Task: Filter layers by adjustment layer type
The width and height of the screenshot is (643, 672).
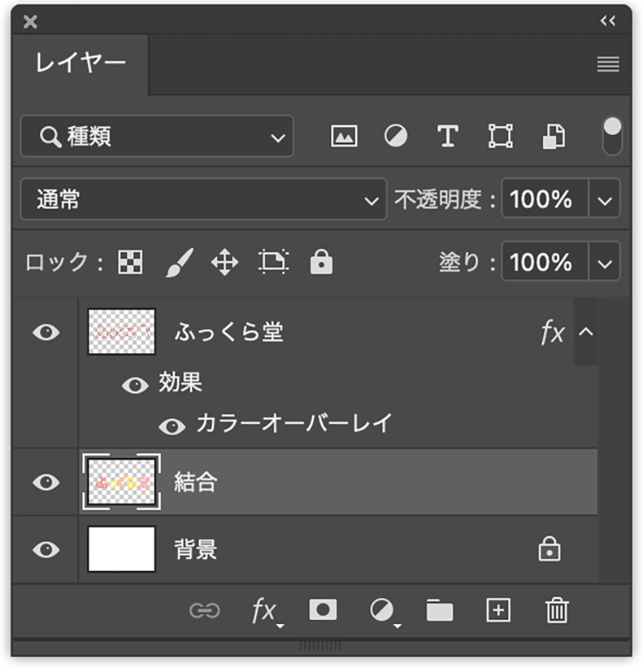Action: [x=395, y=136]
